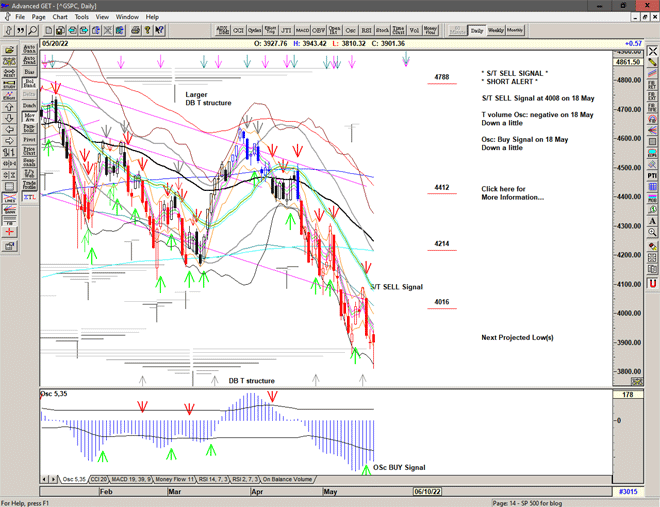The image size is (660, 507).
Task: Click the Bias button in left sidebar
Action: pos(29,72)
